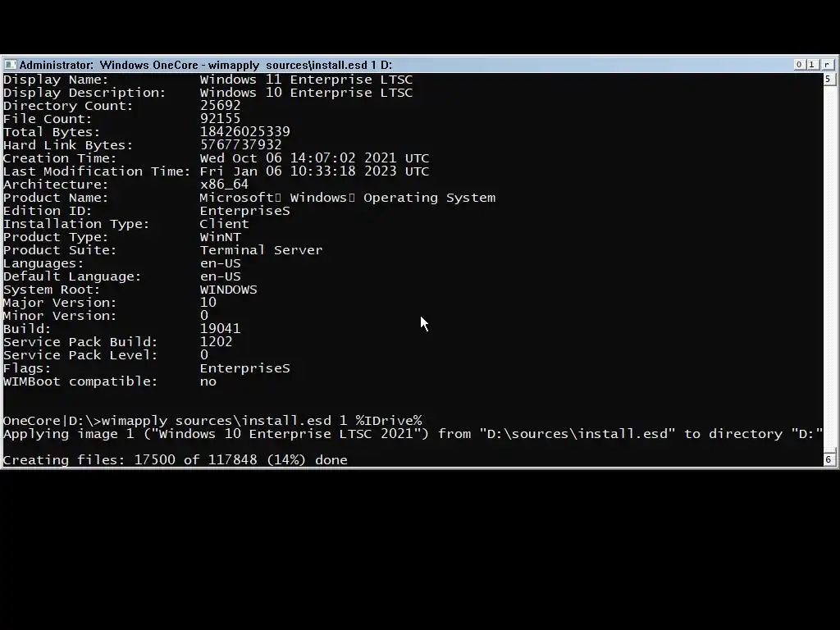The height and width of the screenshot is (630, 840).
Task: Click the System Root value 'WINDOWS'
Action: point(228,290)
